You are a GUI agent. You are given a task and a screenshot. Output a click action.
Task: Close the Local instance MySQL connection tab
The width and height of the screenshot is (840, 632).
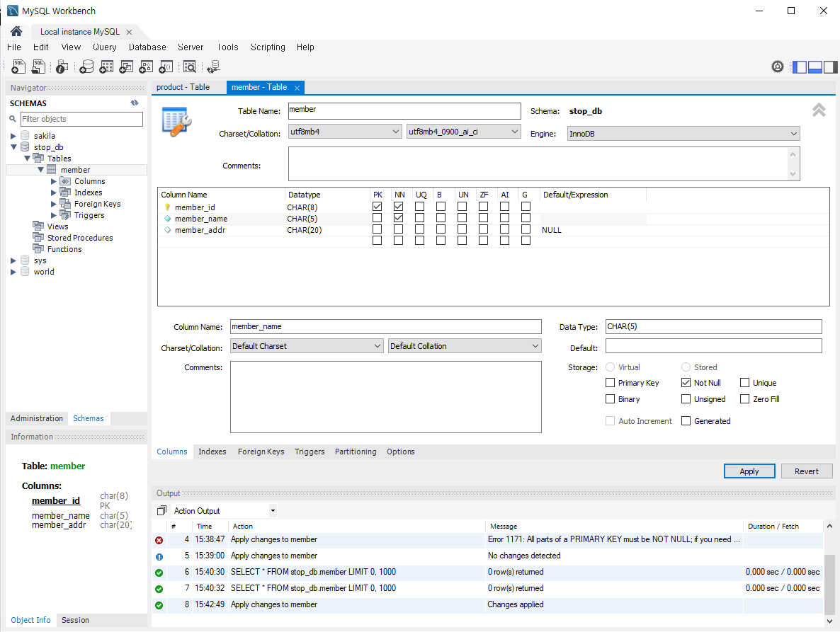click(x=129, y=32)
